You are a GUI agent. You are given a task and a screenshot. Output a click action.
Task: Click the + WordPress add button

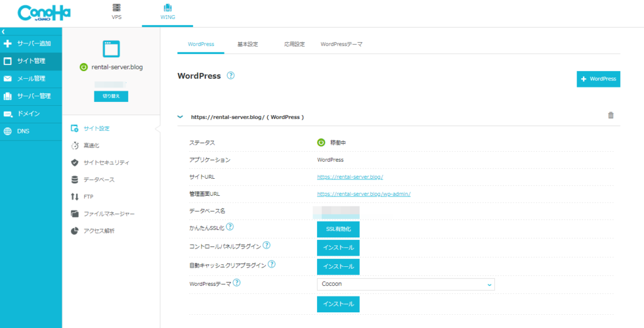click(599, 79)
